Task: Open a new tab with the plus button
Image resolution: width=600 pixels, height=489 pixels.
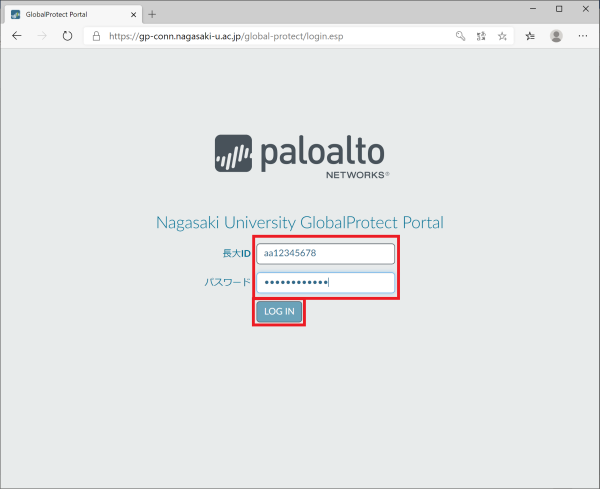Action: point(153,13)
